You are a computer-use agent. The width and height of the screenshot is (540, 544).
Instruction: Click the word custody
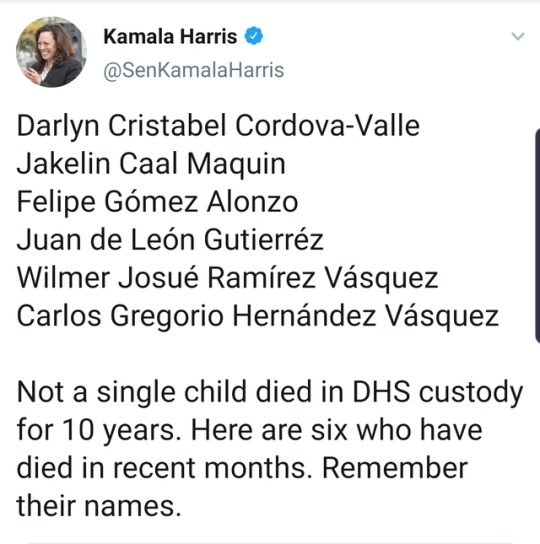[x=471, y=393]
